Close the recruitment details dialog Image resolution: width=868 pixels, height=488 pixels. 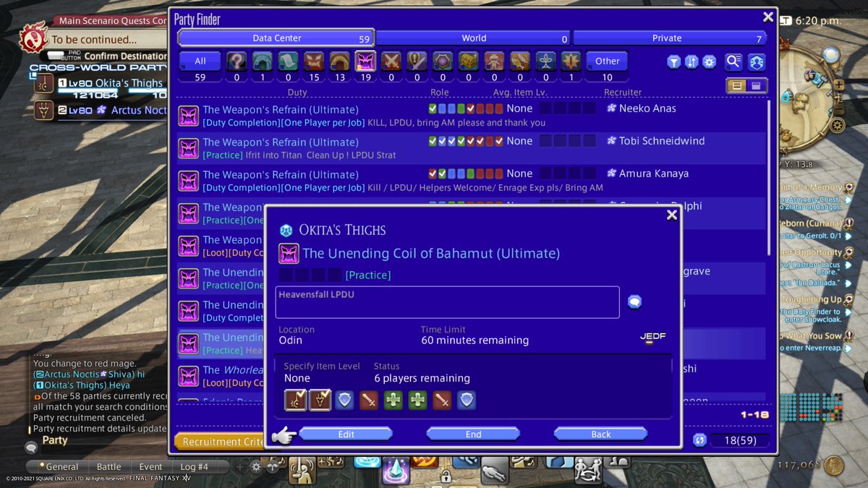pos(672,215)
